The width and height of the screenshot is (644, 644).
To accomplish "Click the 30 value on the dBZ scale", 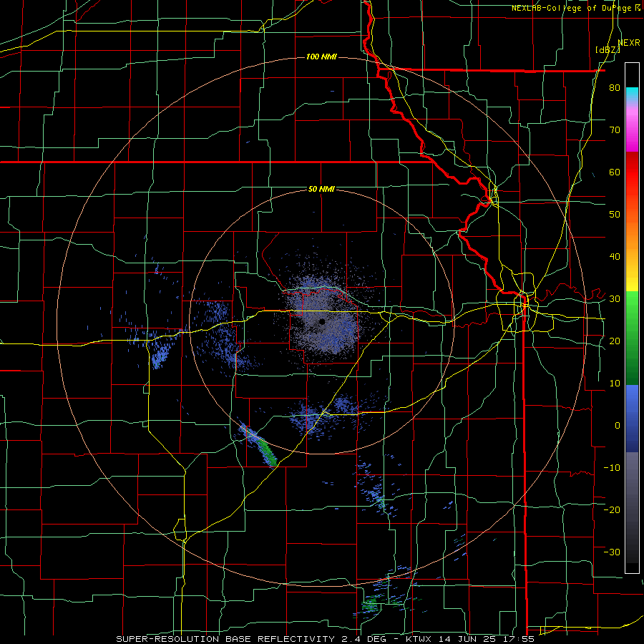I will tap(615, 298).
